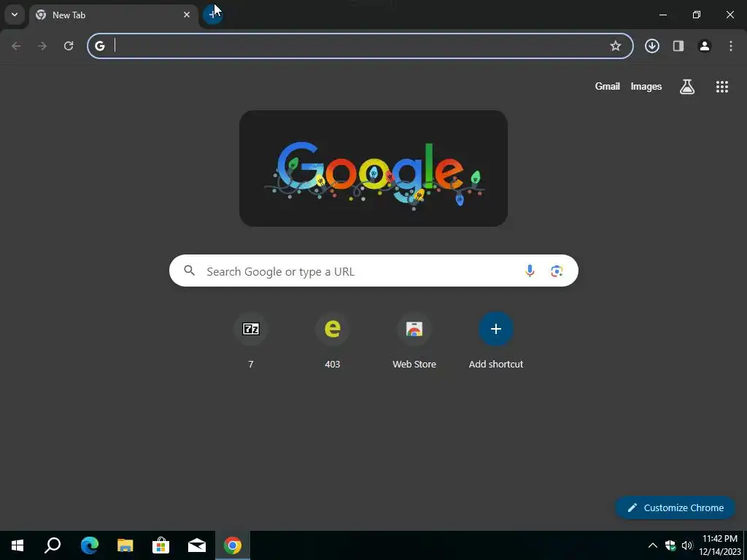
Task: Open Chrome's three-dot menu
Action: [x=731, y=46]
